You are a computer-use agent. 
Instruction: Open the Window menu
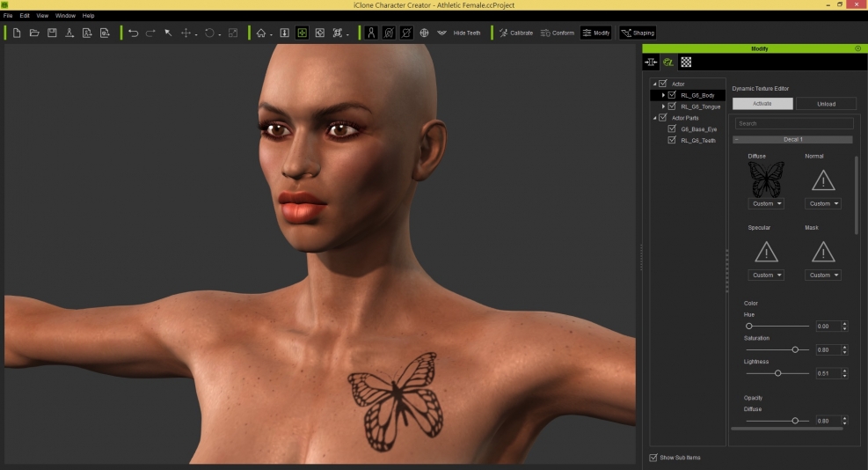[x=65, y=16]
